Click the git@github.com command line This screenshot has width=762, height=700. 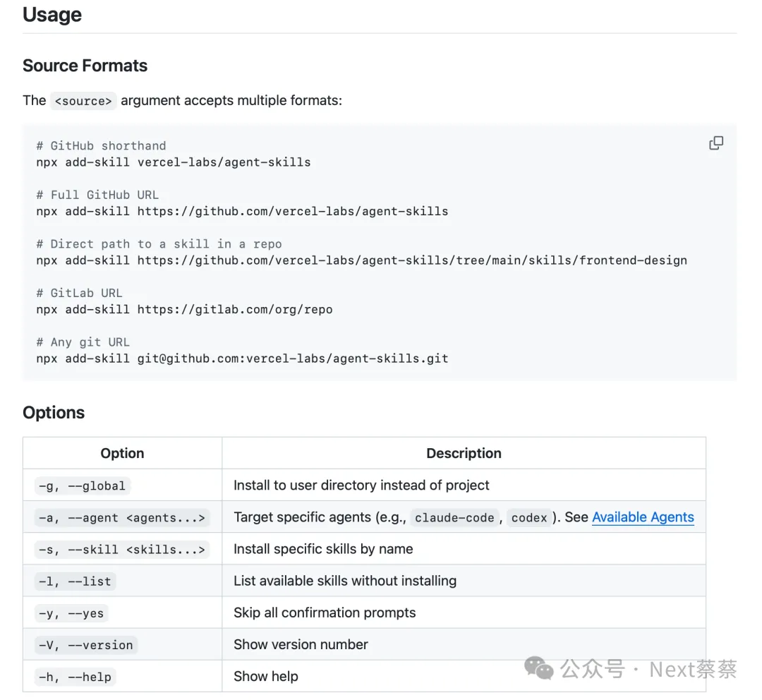point(242,358)
